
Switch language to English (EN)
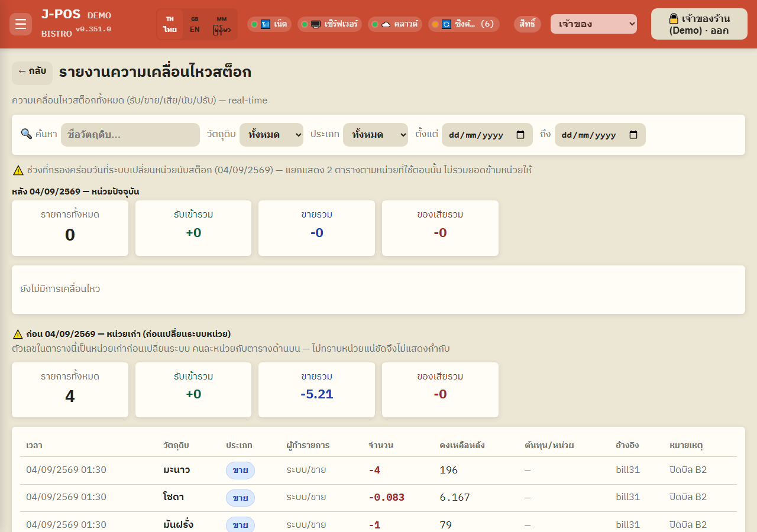pos(195,24)
